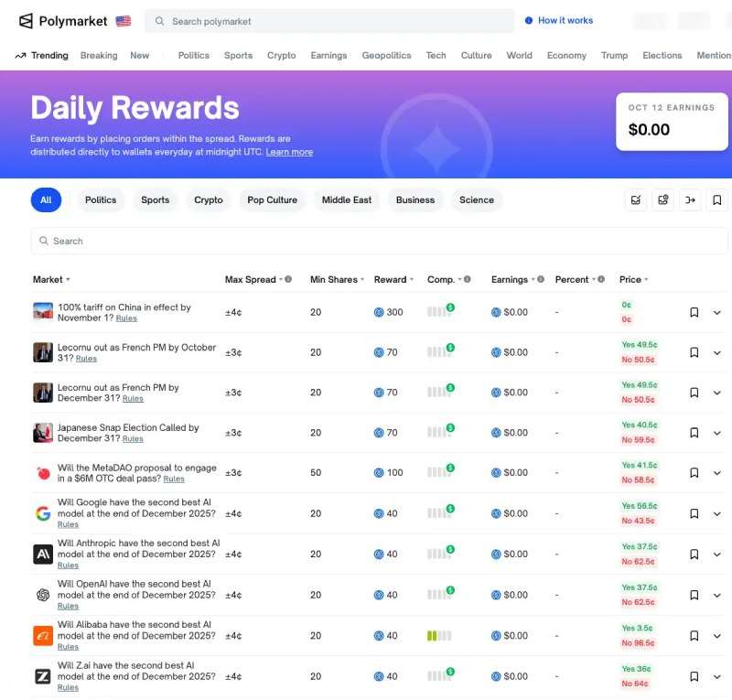The height and width of the screenshot is (700, 732).
Task: Click the Alibaba market logo thumbnail
Action: (42, 636)
